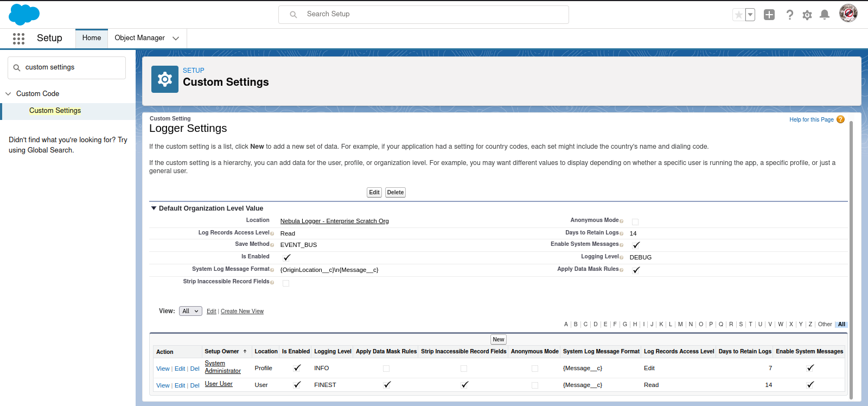Switch to the Home tab

92,38
